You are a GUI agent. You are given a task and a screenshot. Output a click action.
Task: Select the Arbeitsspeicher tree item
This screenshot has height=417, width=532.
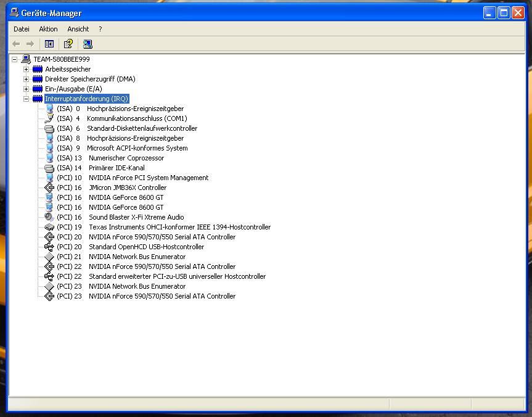[68, 69]
